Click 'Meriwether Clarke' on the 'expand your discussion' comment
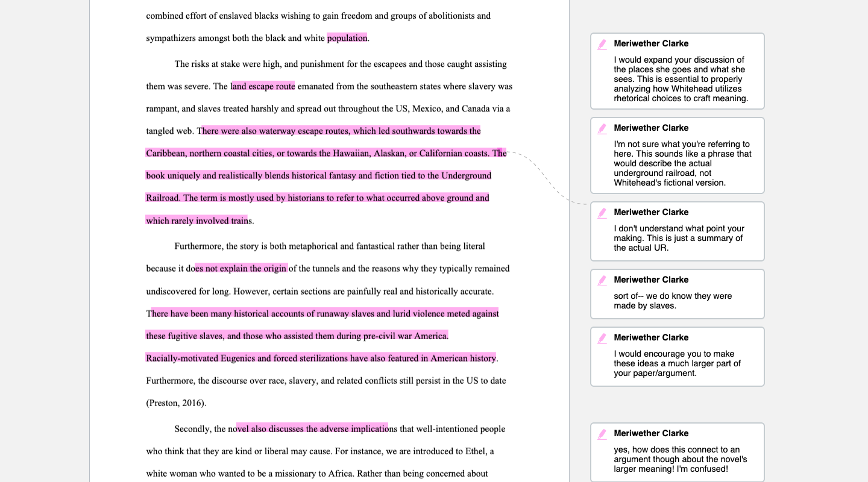Screen dimensions: 868x482 651,43
